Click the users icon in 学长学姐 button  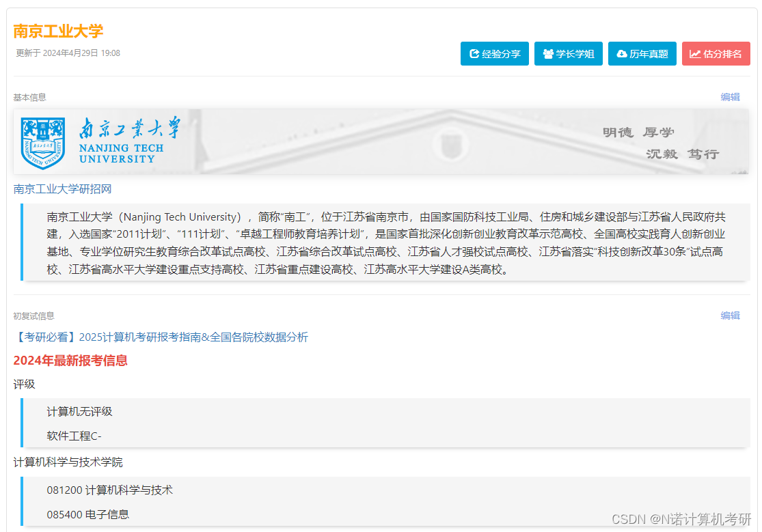(548, 54)
